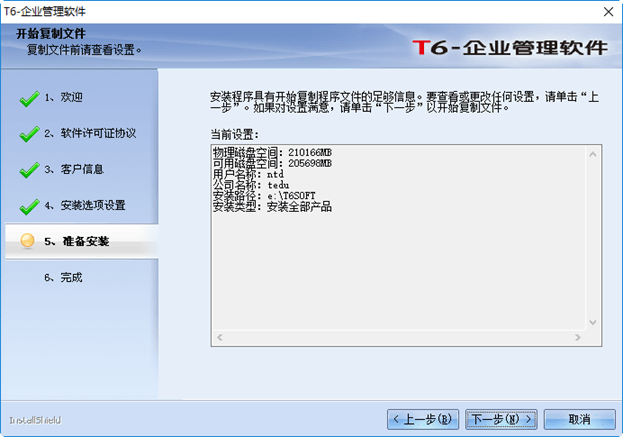This screenshot has width=623, height=437.
Task: Click scroll down arrow in settings box
Action: 593,322
